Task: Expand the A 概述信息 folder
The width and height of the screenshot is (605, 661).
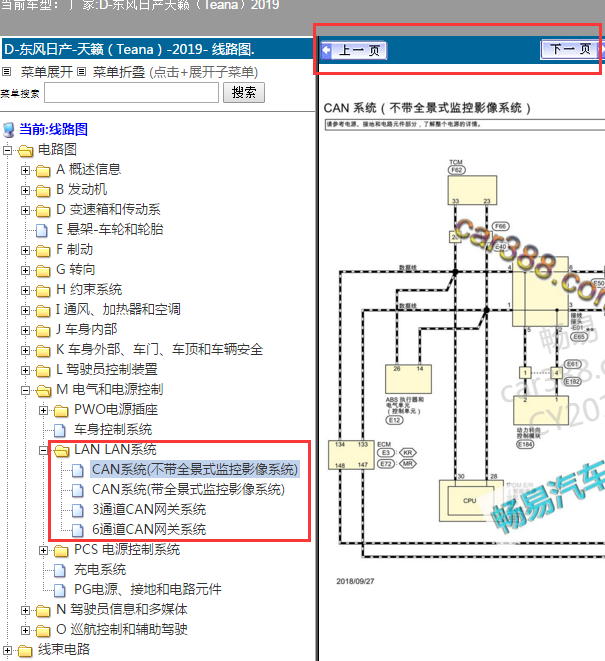Action: click(25, 170)
